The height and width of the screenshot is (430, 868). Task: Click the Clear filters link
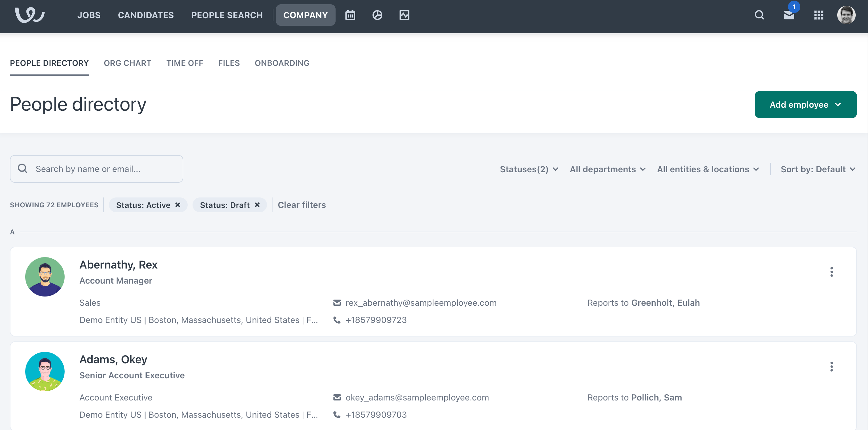pos(301,205)
